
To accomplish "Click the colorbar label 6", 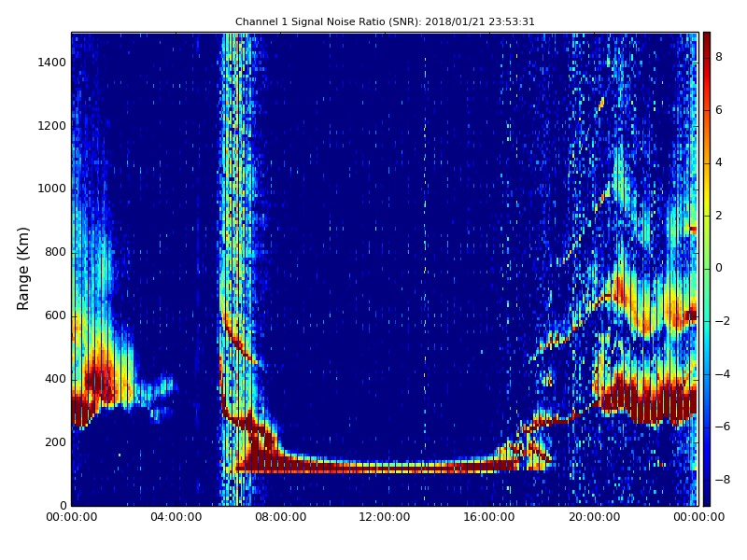I will pos(719,110).
